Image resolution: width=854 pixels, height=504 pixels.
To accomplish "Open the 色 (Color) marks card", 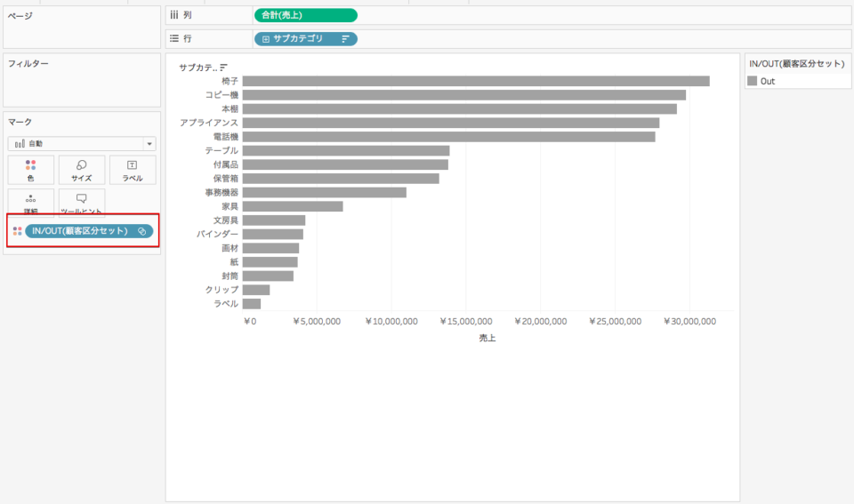I will (30, 171).
